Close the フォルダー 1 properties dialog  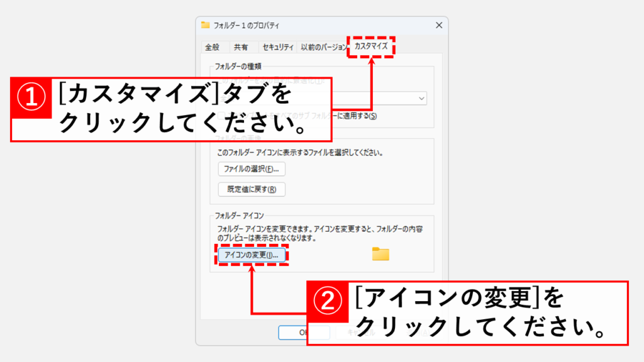(x=438, y=25)
